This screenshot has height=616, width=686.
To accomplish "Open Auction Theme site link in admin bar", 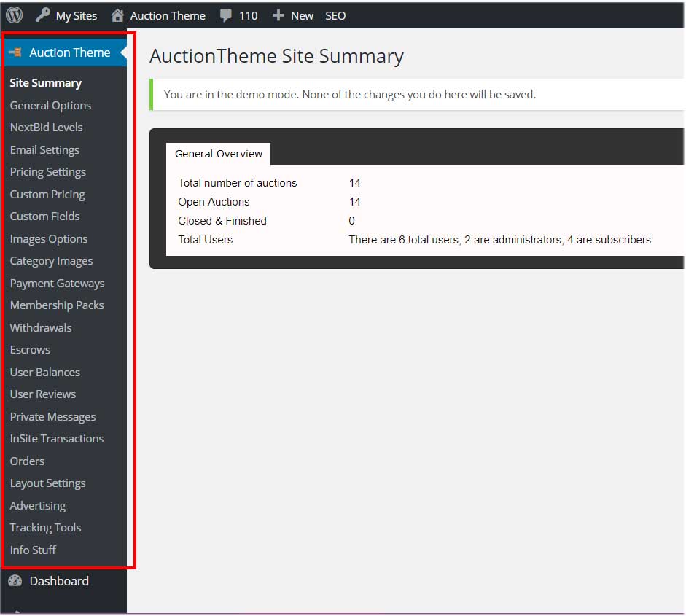I will coord(158,16).
